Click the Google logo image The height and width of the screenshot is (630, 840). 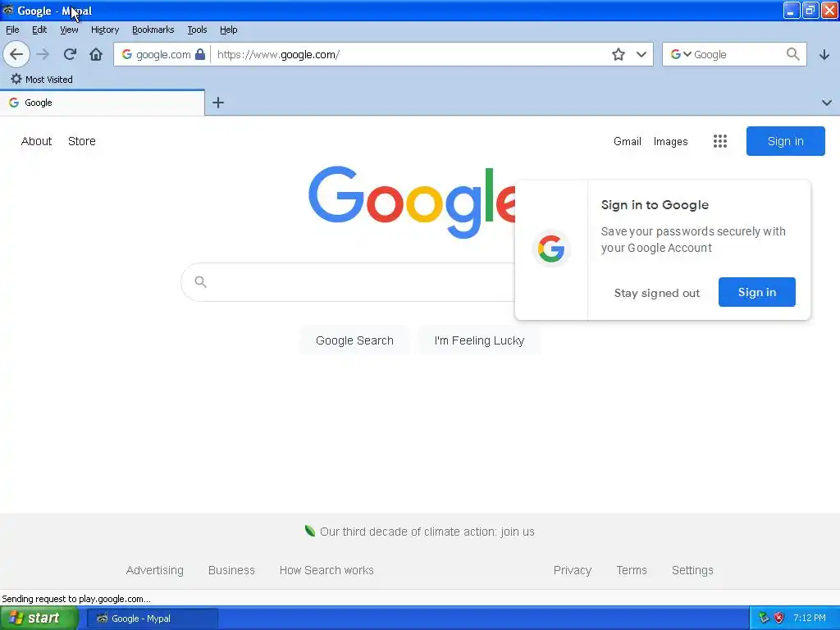(412, 202)
